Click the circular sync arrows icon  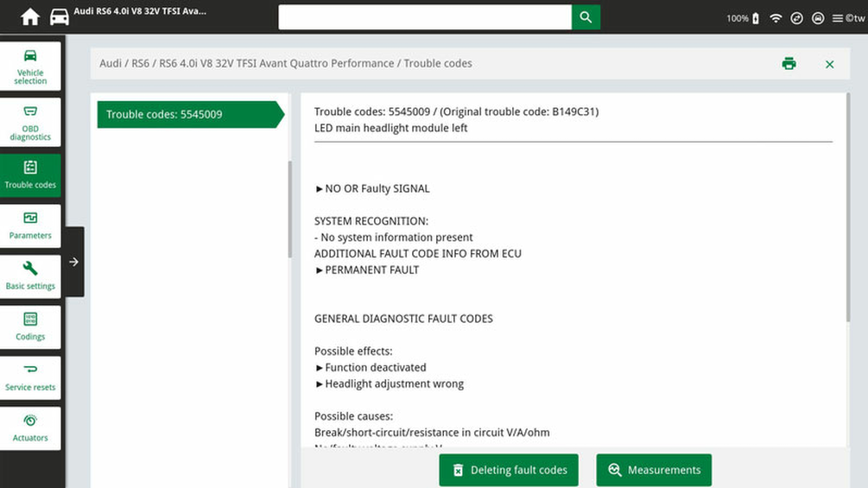(796, 18)
